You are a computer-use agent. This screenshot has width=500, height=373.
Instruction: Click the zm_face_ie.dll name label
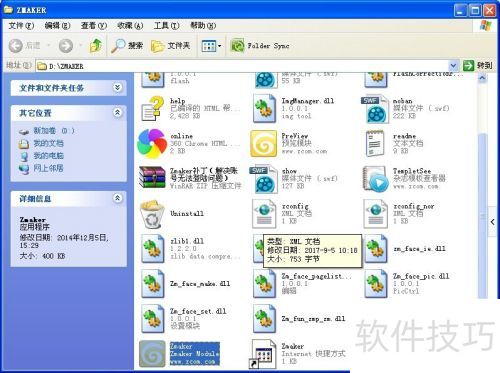pyautogui.click(x=419, y=249)
